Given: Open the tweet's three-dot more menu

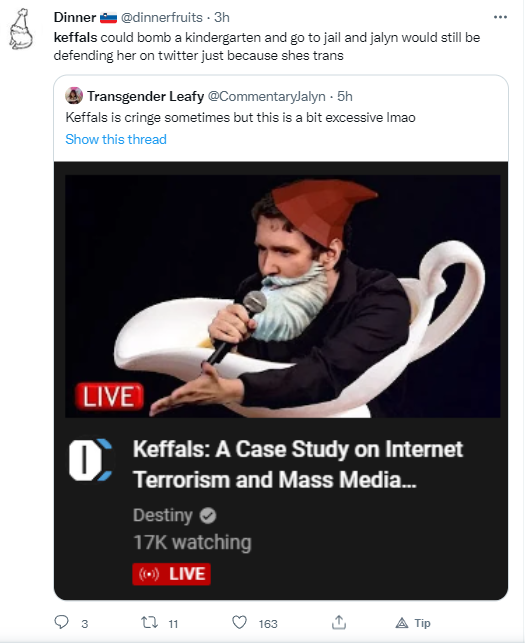Looking at the screenshot, I should coord(500,17).
